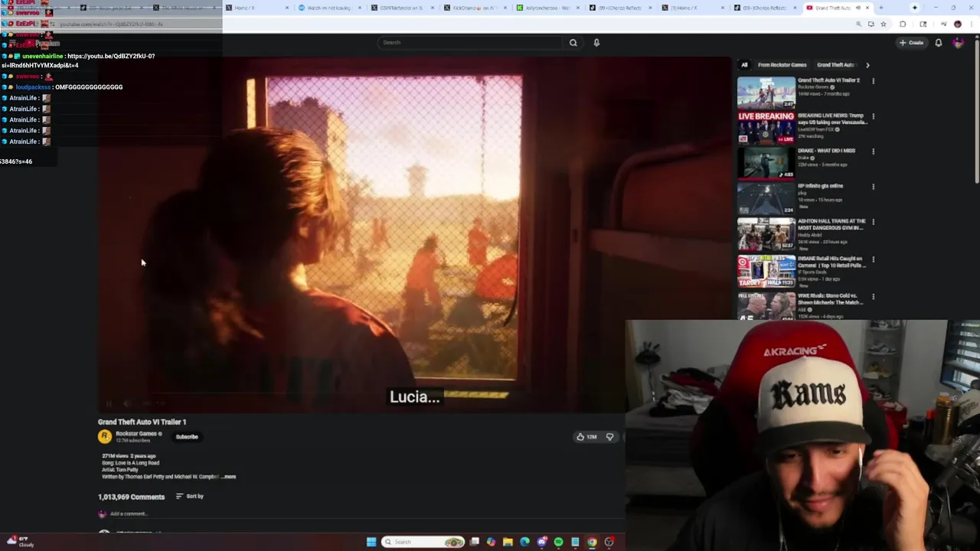Open Task View icon on taskbar

pos(474,542)
